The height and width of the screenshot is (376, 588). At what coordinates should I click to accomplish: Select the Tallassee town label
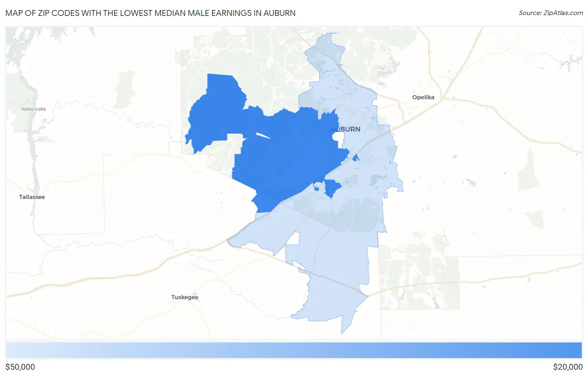point(32,197)
